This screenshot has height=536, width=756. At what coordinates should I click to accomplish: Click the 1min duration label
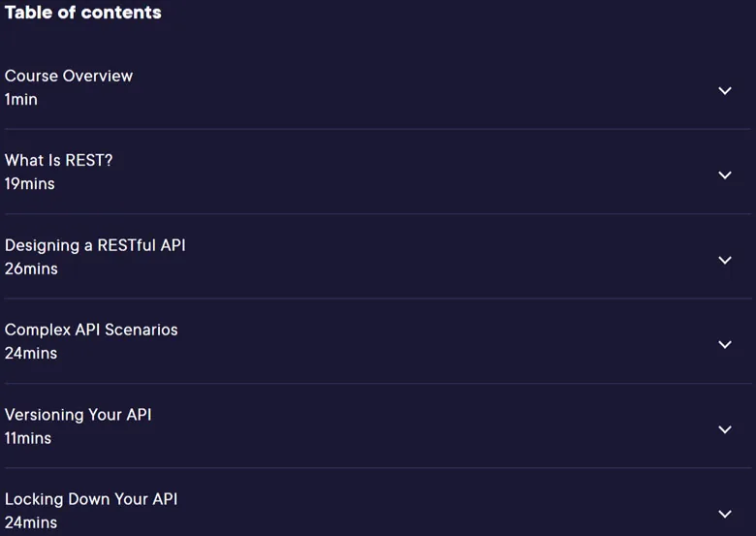click(20, 99)
